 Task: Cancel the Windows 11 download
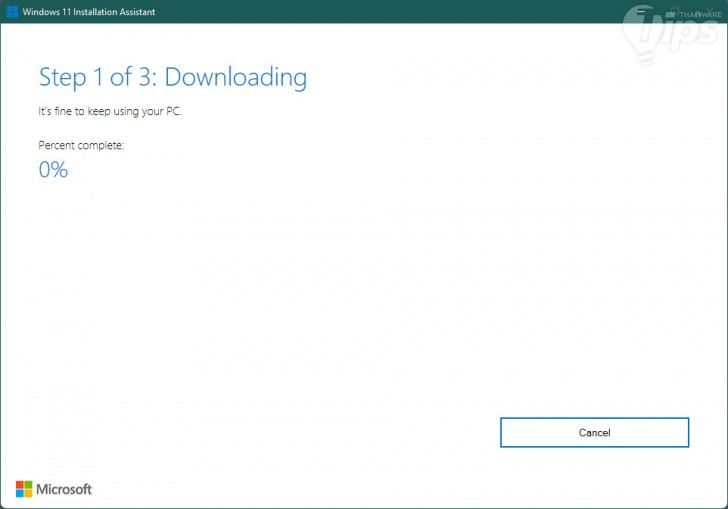coord(594,432)
